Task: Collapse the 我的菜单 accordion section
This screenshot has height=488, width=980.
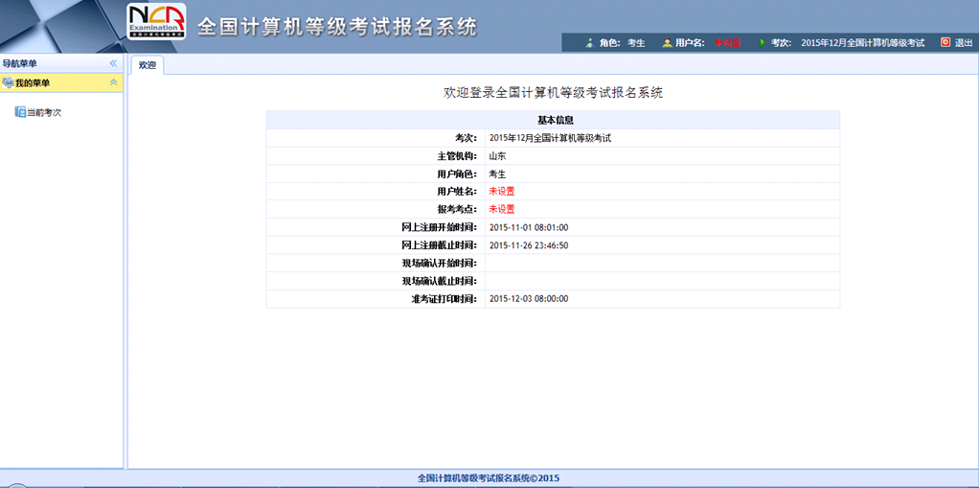Action: tap(114, 82)
